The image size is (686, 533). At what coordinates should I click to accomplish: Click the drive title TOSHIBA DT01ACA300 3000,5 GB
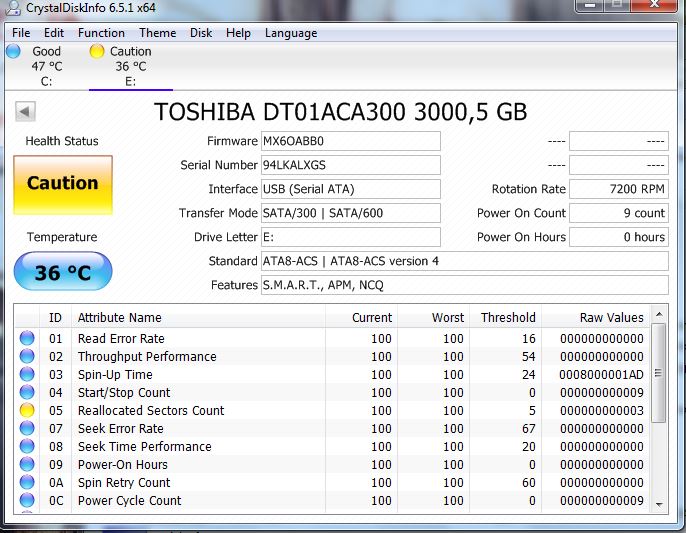point(340,112)
